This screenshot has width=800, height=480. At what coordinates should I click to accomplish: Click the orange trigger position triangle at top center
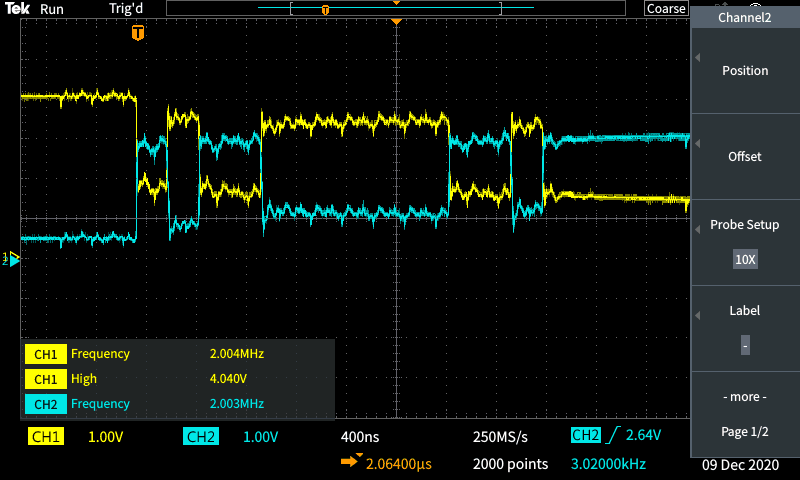(397, 21)
